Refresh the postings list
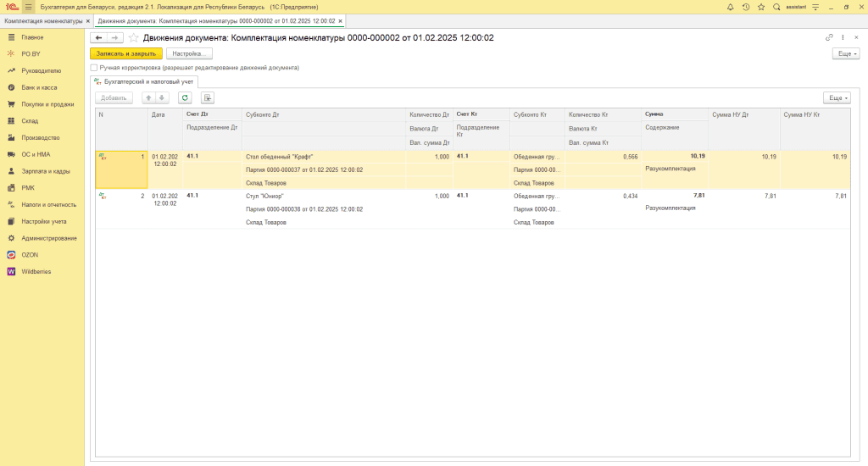The image size is (868, 466). (x=185, y=98)
